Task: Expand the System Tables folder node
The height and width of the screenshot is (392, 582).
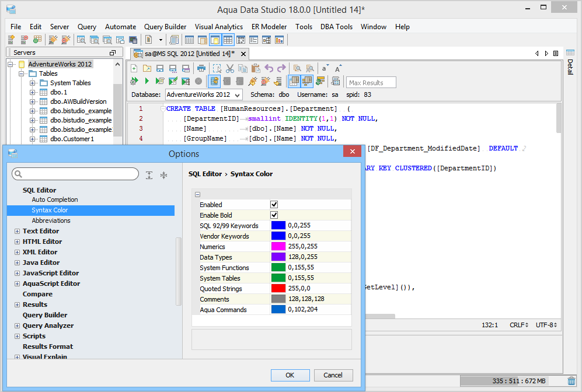Action: [x=32, y=83]
